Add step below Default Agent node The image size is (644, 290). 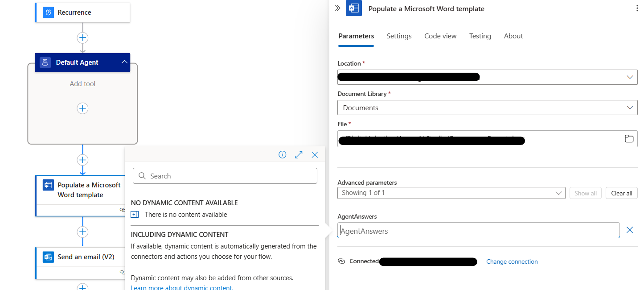point(82,160)
